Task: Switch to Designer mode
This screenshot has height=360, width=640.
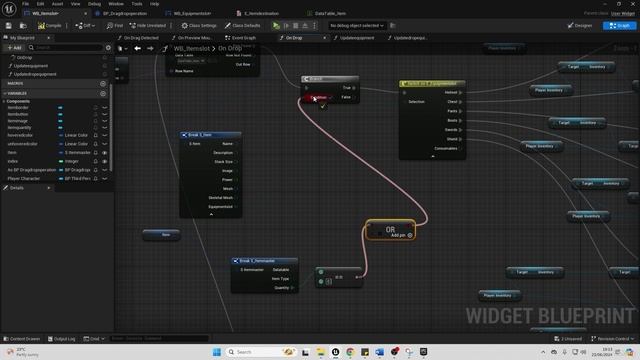Action: [580, 26]
